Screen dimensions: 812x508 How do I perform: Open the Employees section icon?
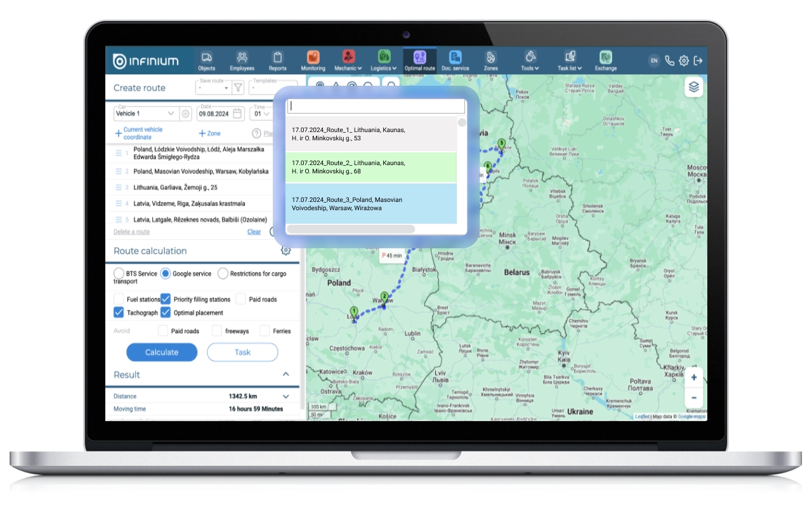(x=242, y=58)
